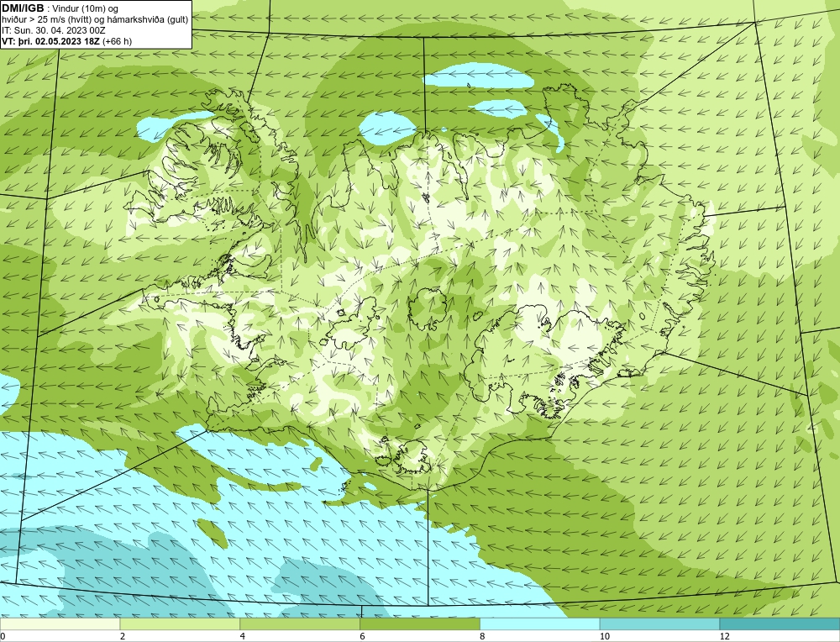Click the scale label '0'
This screenshot has width=840, height=642.
click(x=3, y=636)
